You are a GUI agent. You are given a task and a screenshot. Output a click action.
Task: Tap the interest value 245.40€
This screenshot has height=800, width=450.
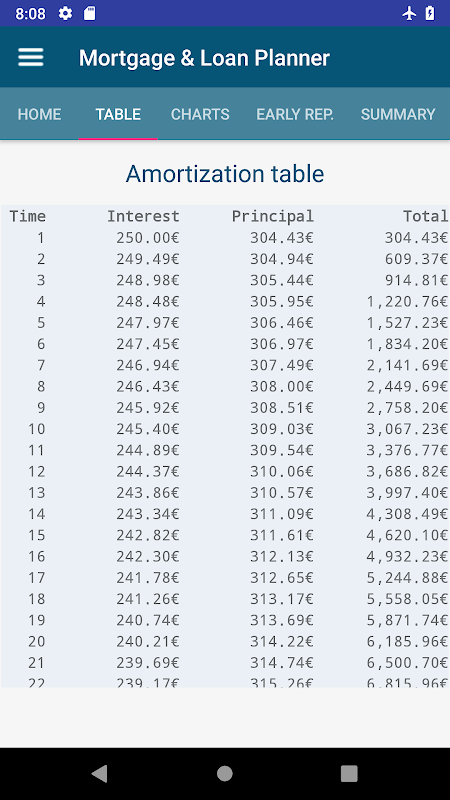148,429
